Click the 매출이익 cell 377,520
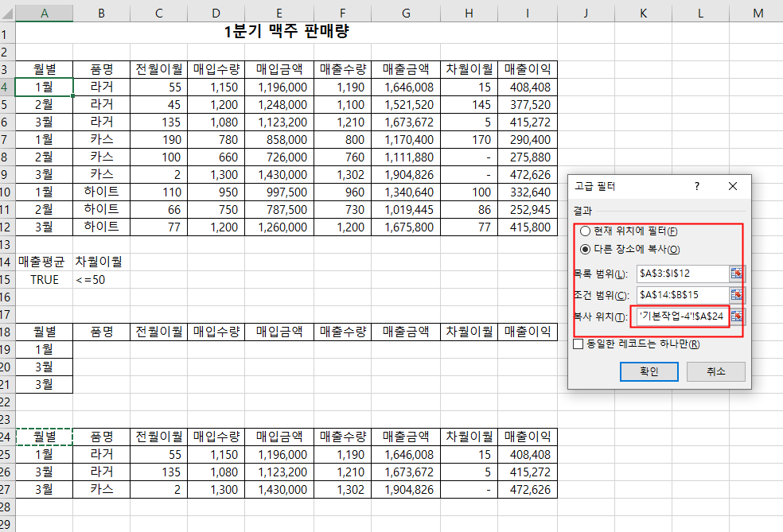783x532 pixels. pyautogui.click(x=528, y=105)
